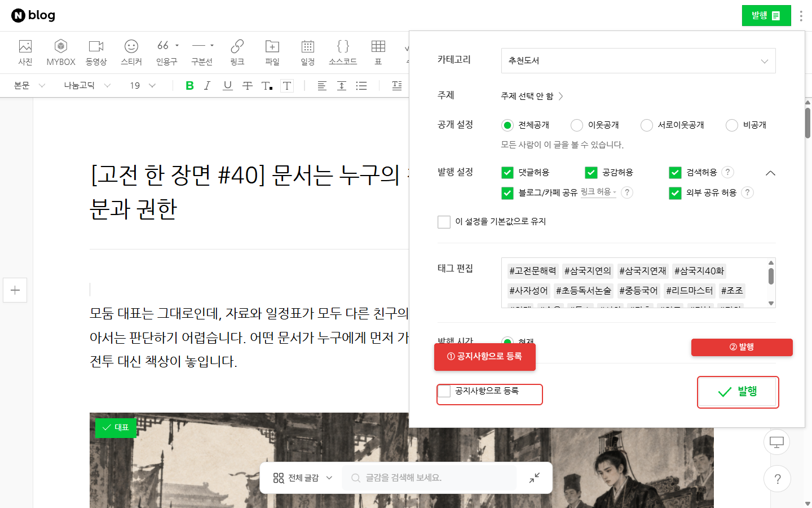Click the 글감 search field
The image size is (812, 508).
tap(429, 478)
